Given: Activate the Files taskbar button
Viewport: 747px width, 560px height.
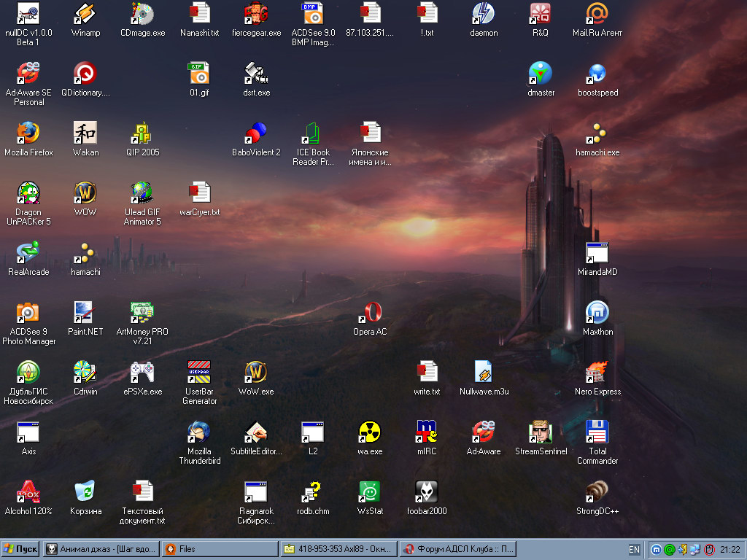Looking at the screenshot, I should (220, 549).
